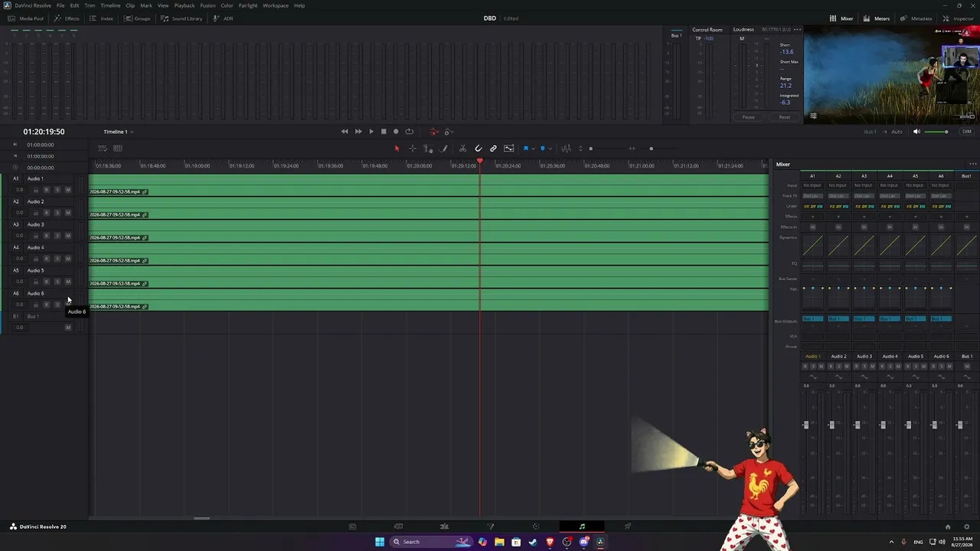Click the loudness Pause button
Viewport: 980px width, 551px height.
(x=748, y=117)
